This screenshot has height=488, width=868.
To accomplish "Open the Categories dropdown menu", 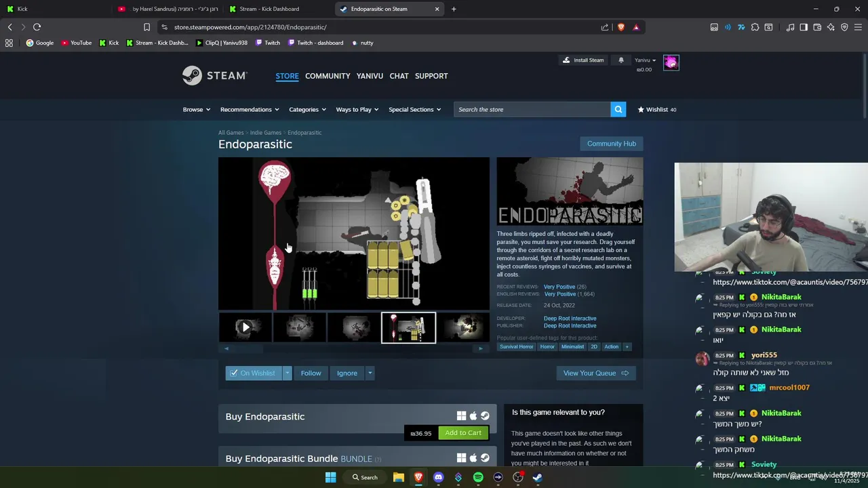I will (x=307, y=109).
